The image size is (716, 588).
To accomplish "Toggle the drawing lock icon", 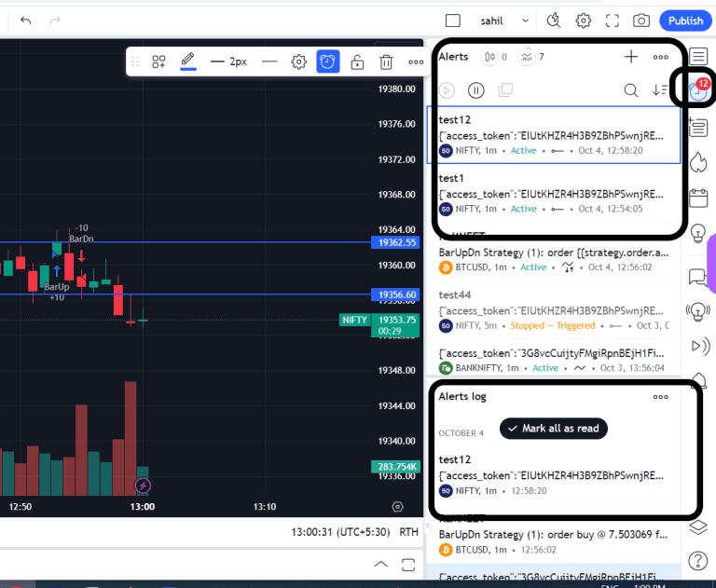I will pyautogui.click(x=357, y=62).
